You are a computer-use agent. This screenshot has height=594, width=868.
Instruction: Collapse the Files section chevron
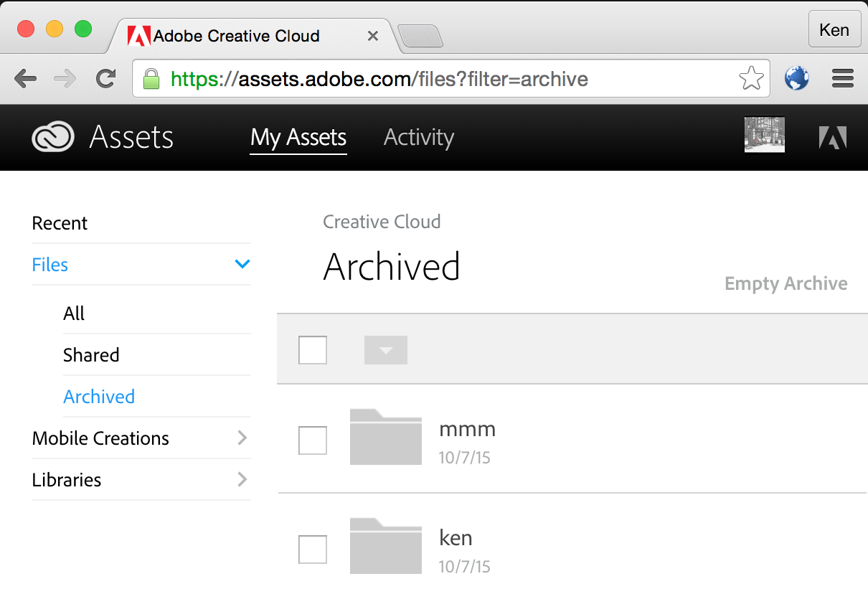coord(242,265)
